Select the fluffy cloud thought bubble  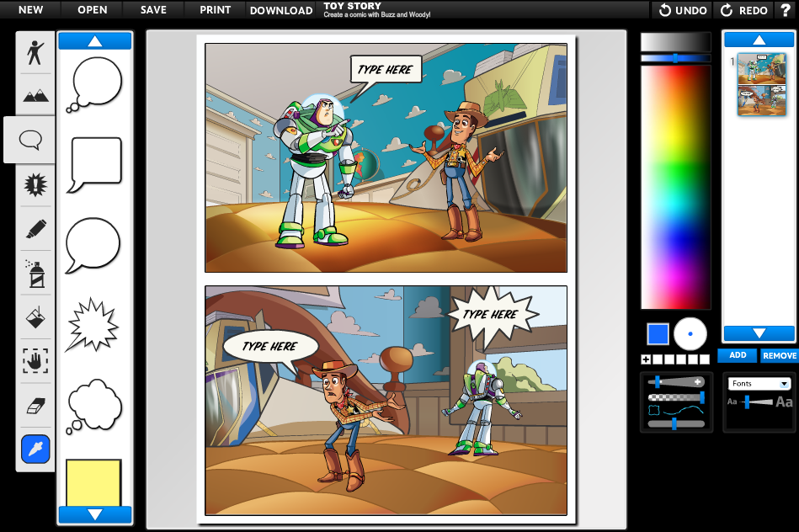click(94, 407)
